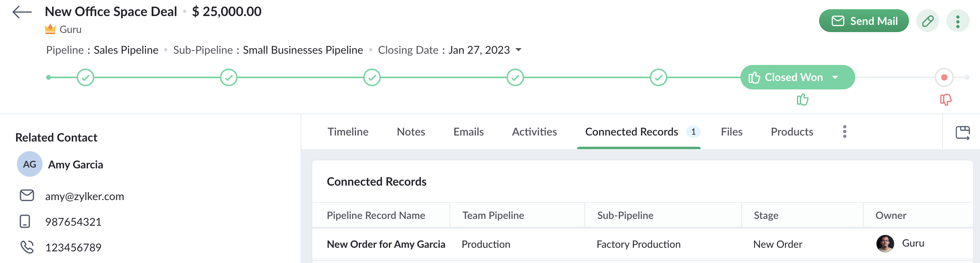Click the phone handset icon beside 123456789
Screen dimensions: 980x263
pos(27,247)
